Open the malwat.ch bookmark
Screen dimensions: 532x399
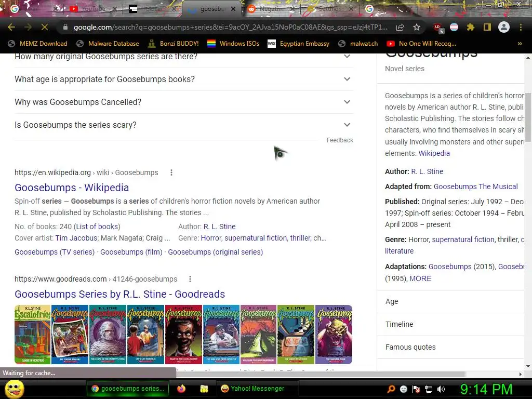358,44
